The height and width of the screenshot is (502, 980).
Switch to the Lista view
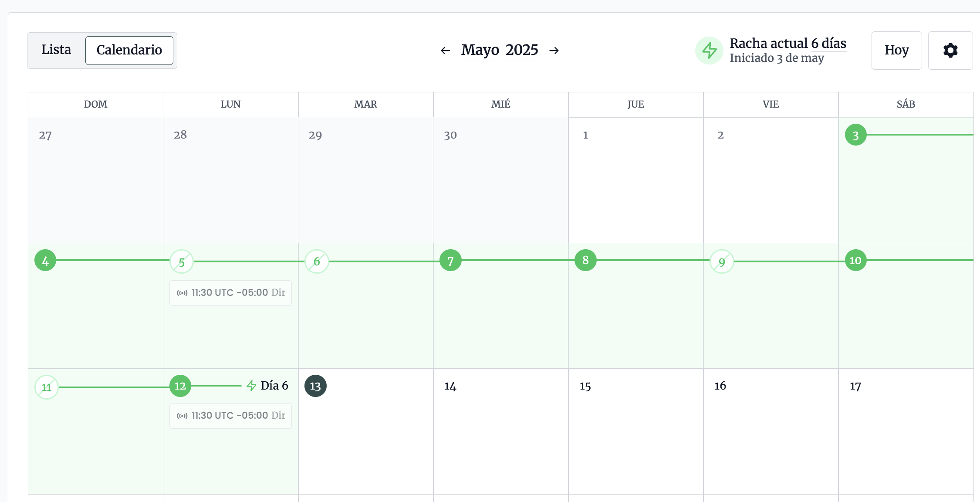coord(56,50)
